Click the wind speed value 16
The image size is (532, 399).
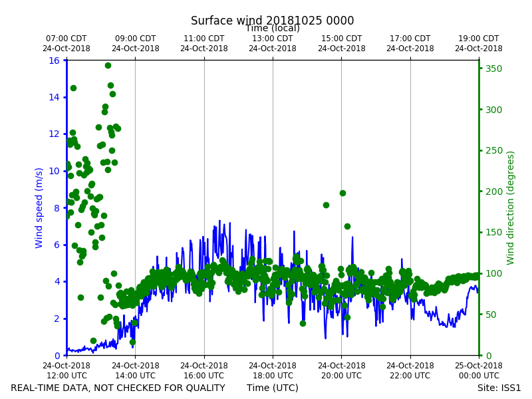point(55,61)
